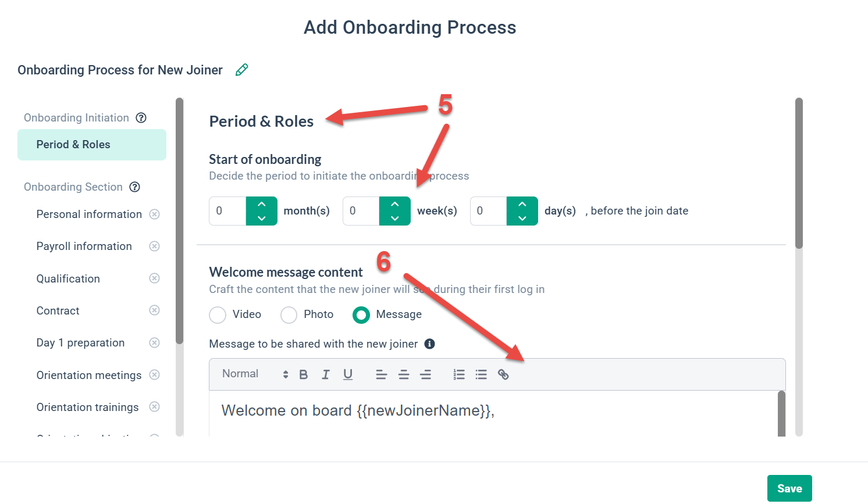Increase months value with up arrow
The height and width of the screenshot is (504, 868).
click(261, 204)
